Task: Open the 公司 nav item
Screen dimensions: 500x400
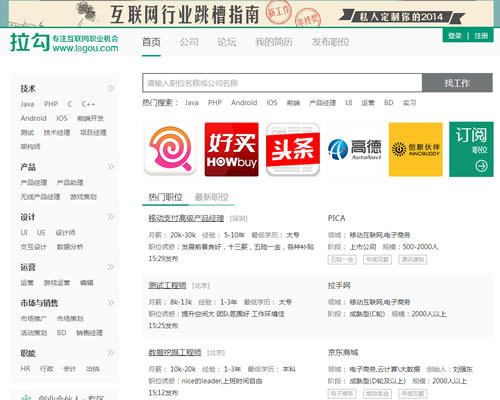Action: pos(189,42)
